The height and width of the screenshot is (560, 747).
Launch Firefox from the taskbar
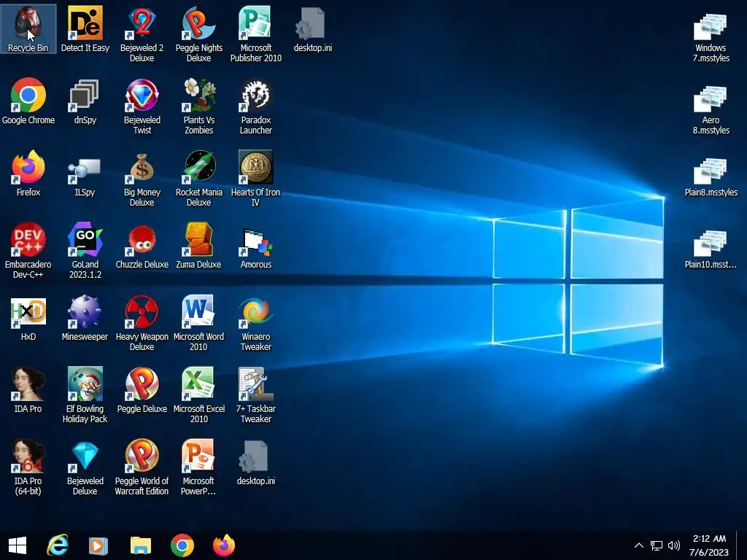tap(223, 545)
